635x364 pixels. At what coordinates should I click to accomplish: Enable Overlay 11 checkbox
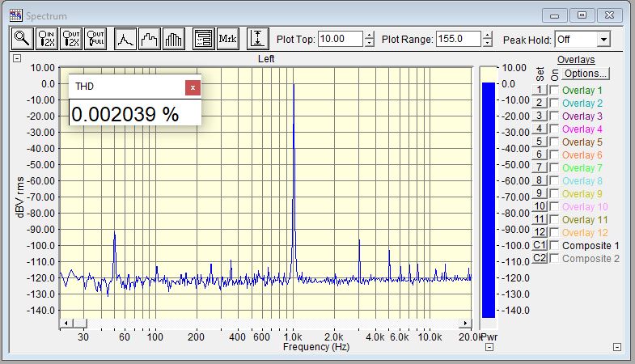(x=554, y=219)
